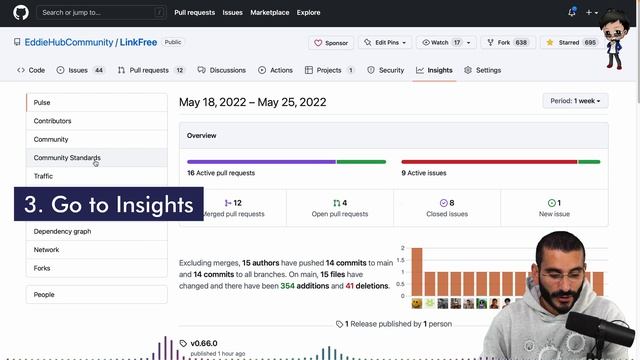Select the Insights tab
The height and width of the screenshot is (360, 640).
click(434, 70)
